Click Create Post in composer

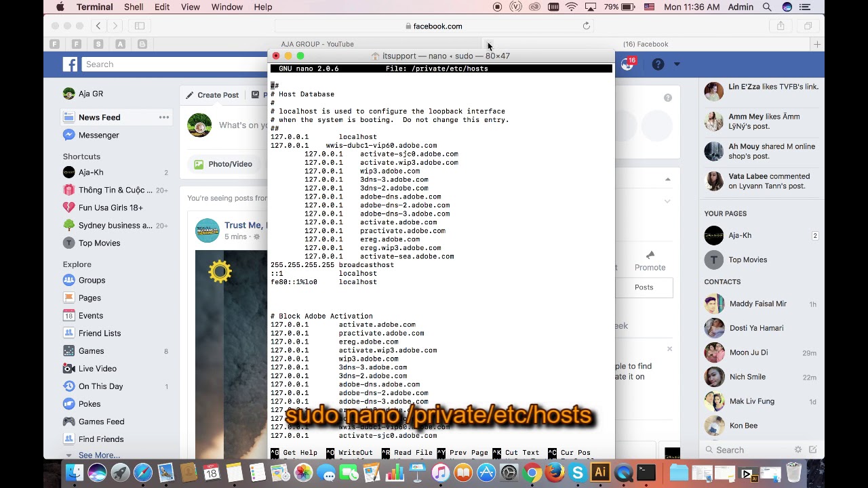tap(212, 95)
